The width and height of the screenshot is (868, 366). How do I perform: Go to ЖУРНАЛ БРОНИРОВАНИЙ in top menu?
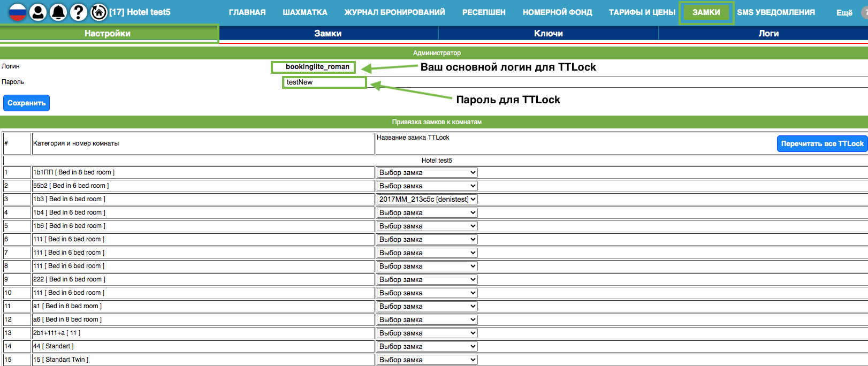(x=394, y=12)
